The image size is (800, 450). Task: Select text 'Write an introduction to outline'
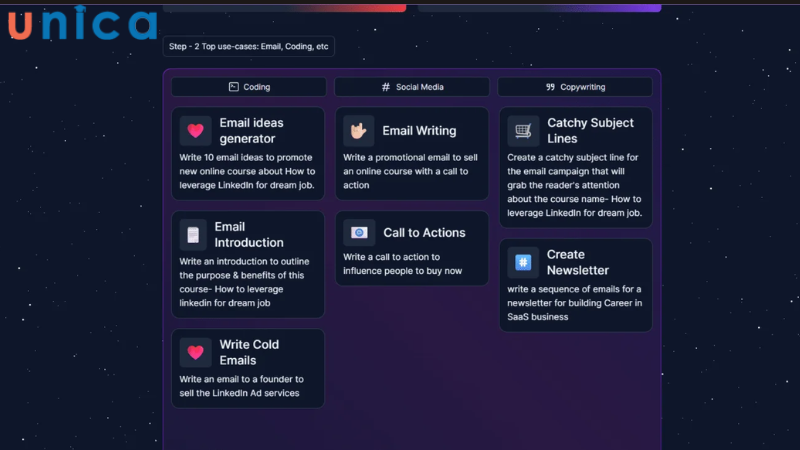[244, 262]
